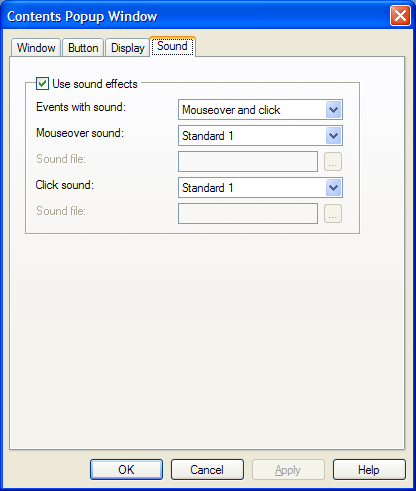Screen dimensions: 416x491
Task: Click the Mouseover and click combo box text
Action: coord(231,110)
